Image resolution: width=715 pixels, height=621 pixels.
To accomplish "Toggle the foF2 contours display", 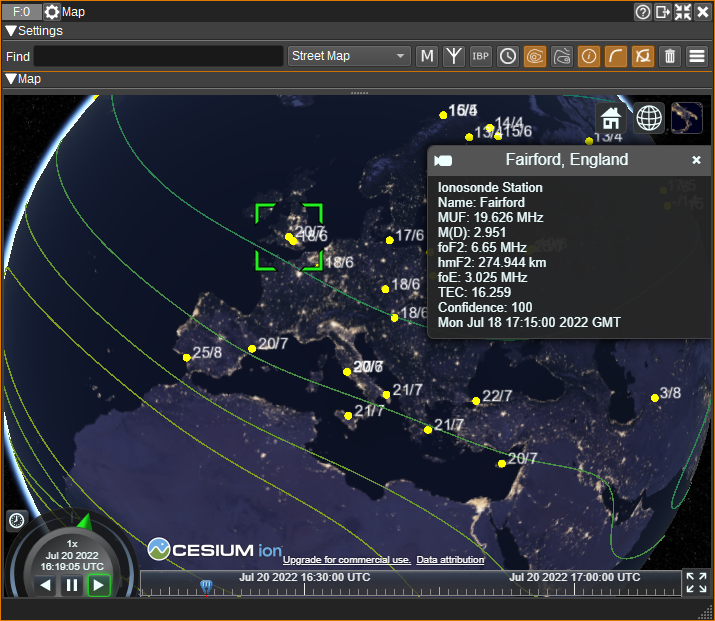I will coord(562,56).
